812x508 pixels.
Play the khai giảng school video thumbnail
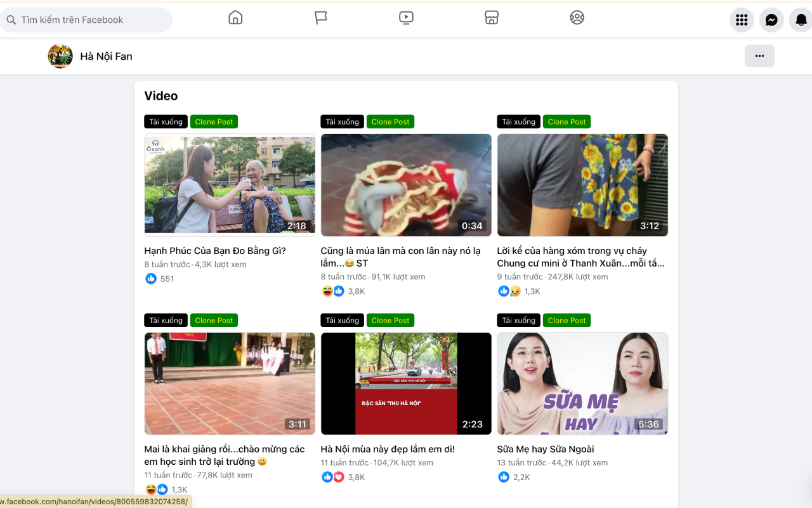[x=230, y=384]
